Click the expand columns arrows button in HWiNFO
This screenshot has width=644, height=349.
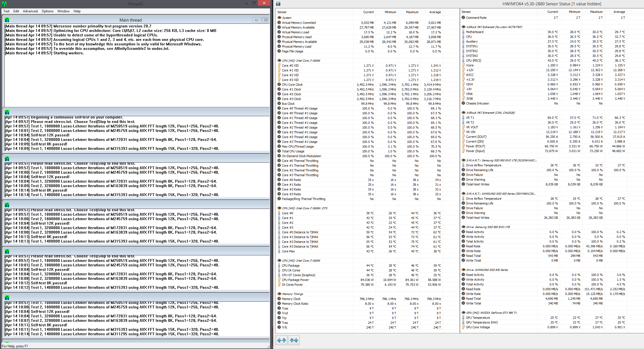pos(282,340)
